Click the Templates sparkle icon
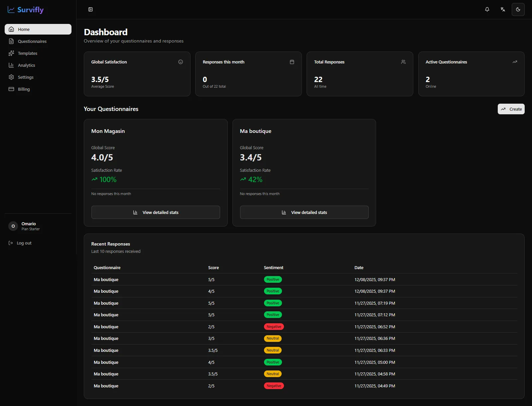The width and height of the screenshot is (532, 406). pyautogui.click(x=11, y=53)
